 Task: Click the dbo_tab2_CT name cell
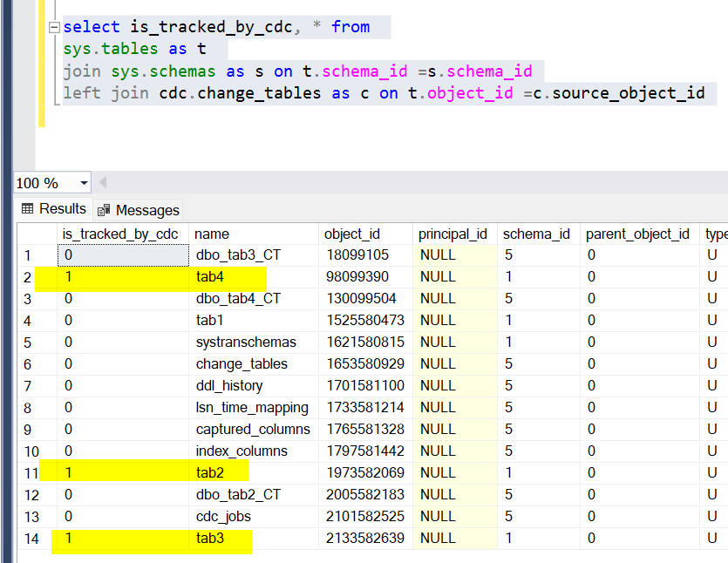254,495
